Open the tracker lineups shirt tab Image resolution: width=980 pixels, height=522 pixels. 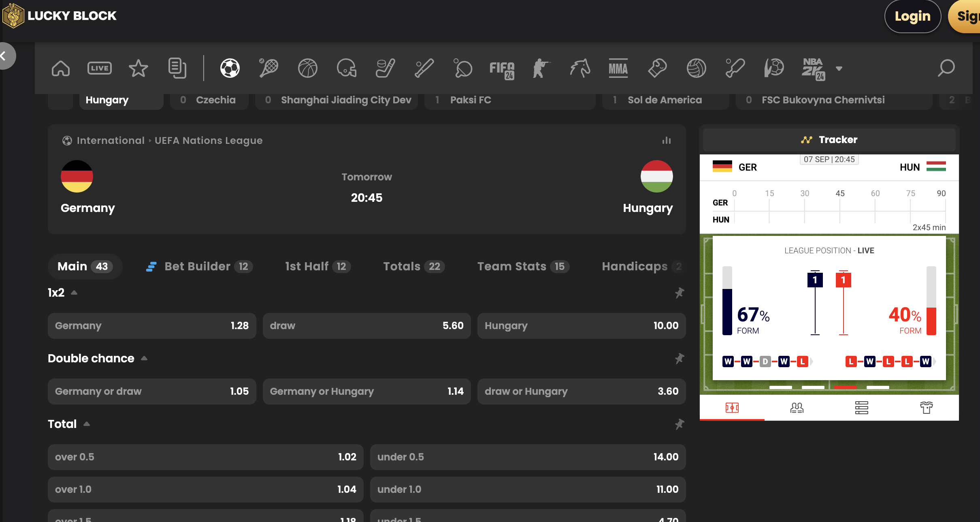point(927,408)
